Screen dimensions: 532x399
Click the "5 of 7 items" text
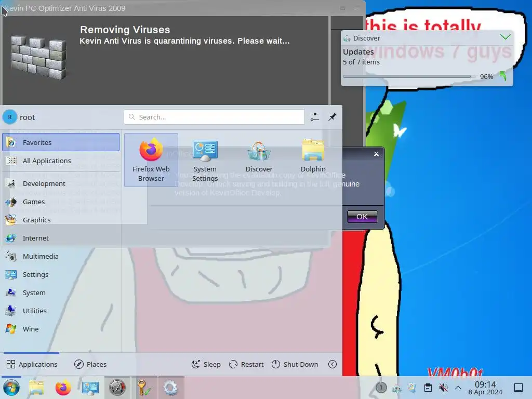click(361, 62)
